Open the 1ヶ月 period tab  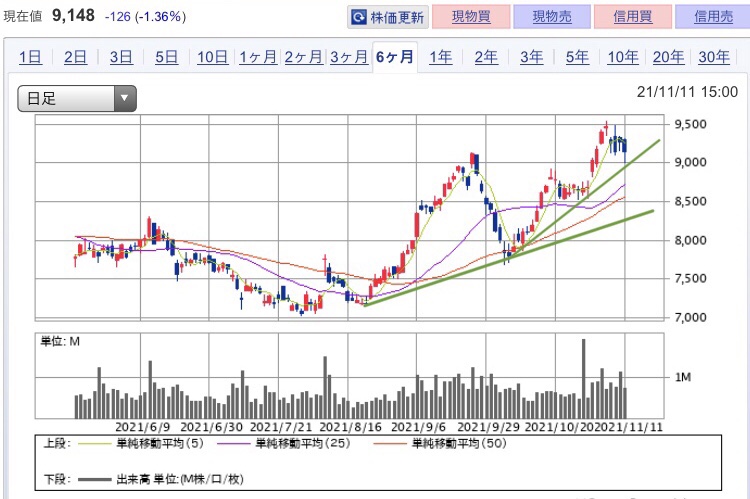[258, 57]
